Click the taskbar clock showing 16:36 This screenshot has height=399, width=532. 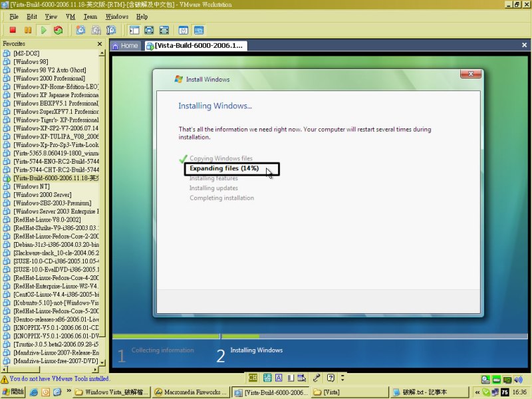click(x=519, y=392)
